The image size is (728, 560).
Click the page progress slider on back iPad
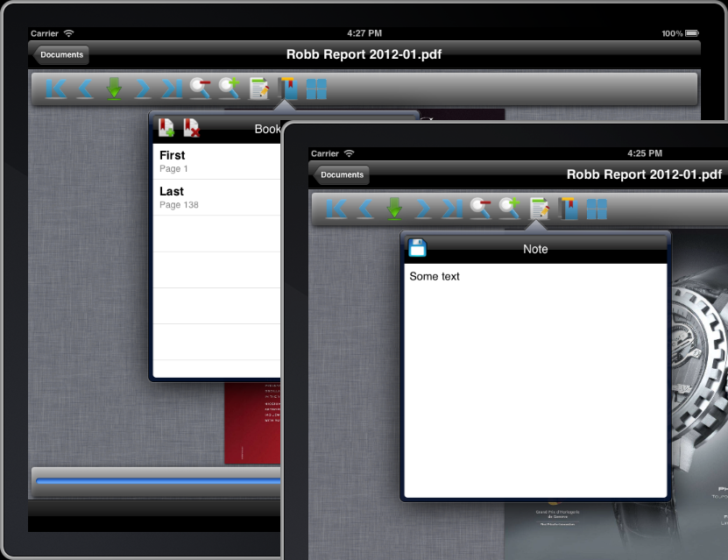tap(158, 481)
